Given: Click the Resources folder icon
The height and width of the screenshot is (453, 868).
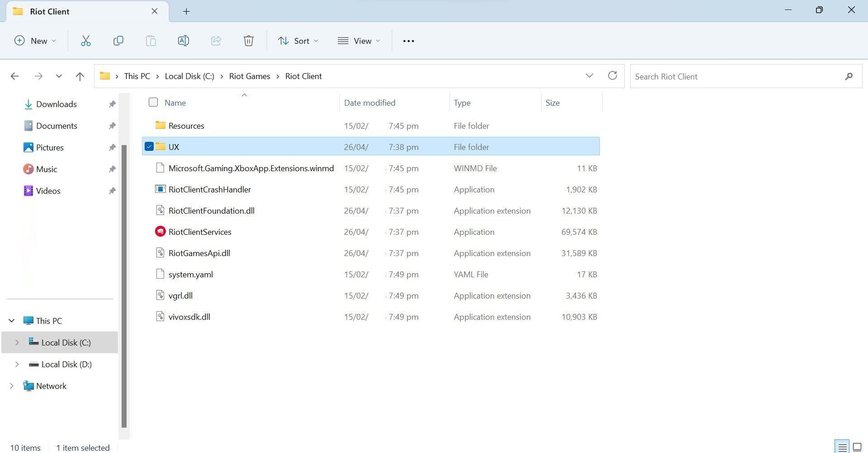Looking at the screenshot, I should coord(160,125).
